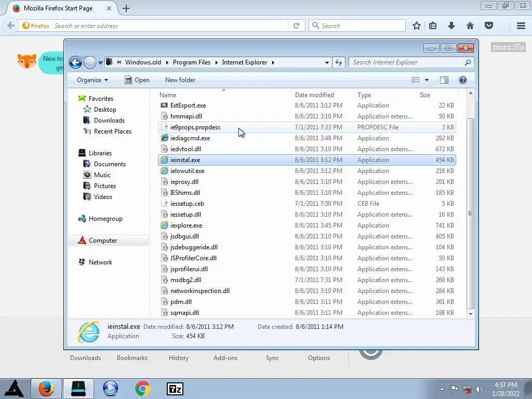Select Network in the navigation pane
The width and height of the screenshot is (532, 399).
coord(100,262)
